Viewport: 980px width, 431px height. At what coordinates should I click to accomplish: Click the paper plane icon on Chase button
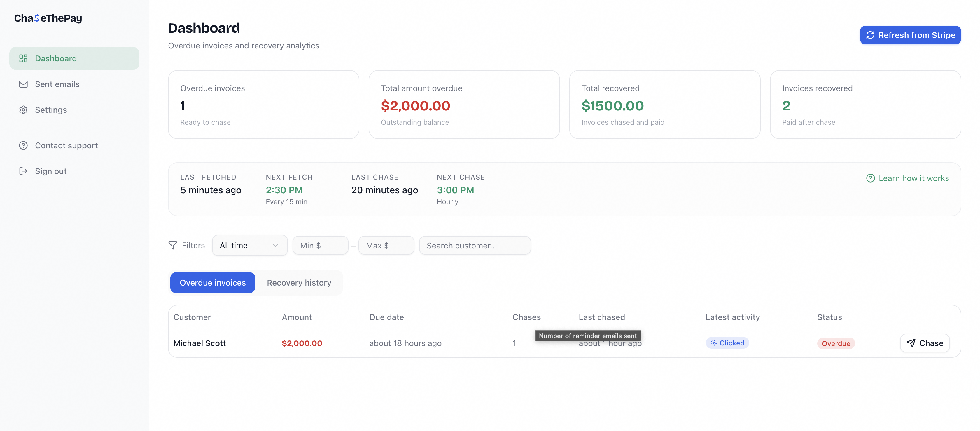[911, 343]
